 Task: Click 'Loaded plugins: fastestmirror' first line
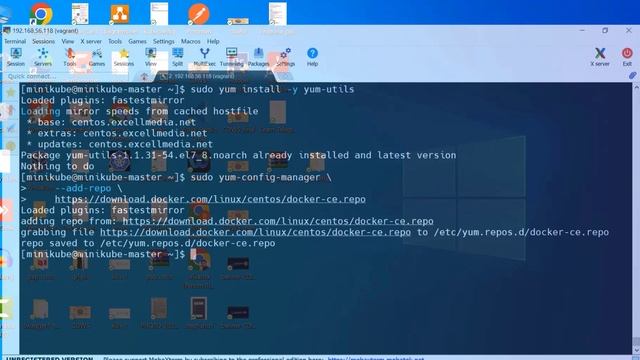[x=102, y=100]
